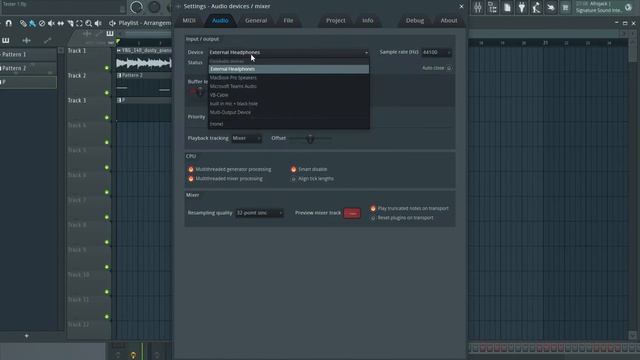Click the page-shaped toolbar icon
This screenshot has height=360, width=640.
[507, 7]
